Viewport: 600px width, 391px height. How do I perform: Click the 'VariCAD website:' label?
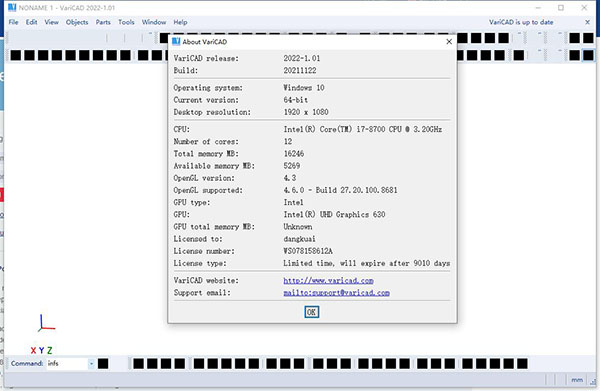tap(206, 280)
